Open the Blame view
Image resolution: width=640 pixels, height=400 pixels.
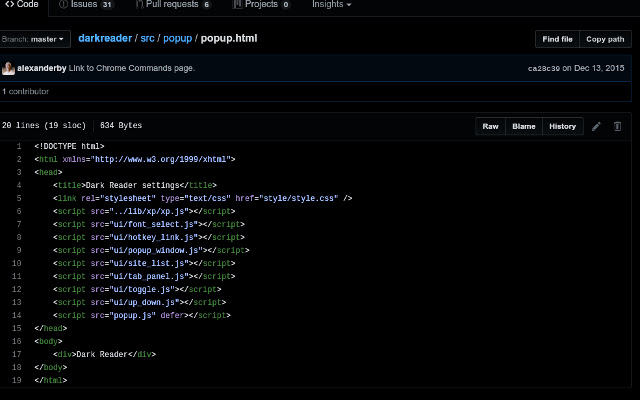click(x=525, y=126)
